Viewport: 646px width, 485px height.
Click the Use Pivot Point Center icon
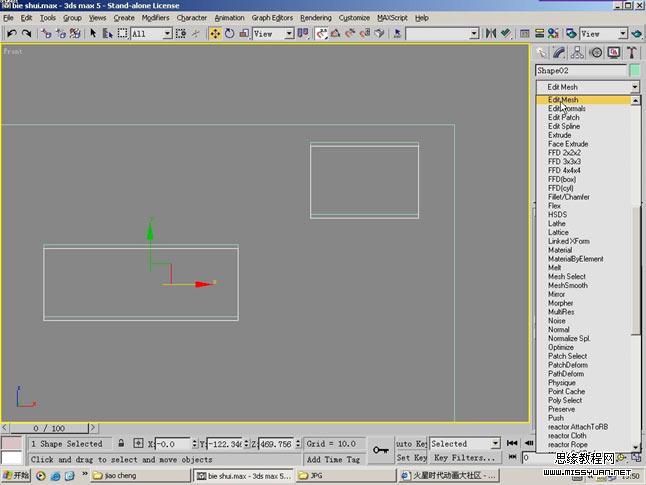tap(303, 33)
